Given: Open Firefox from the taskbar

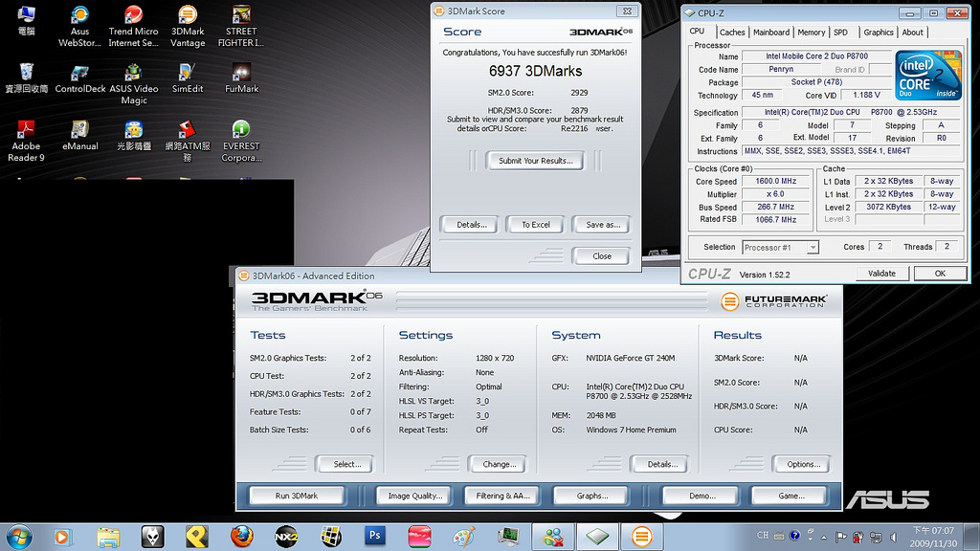Looking at the screenshot, I should [241, 537].
